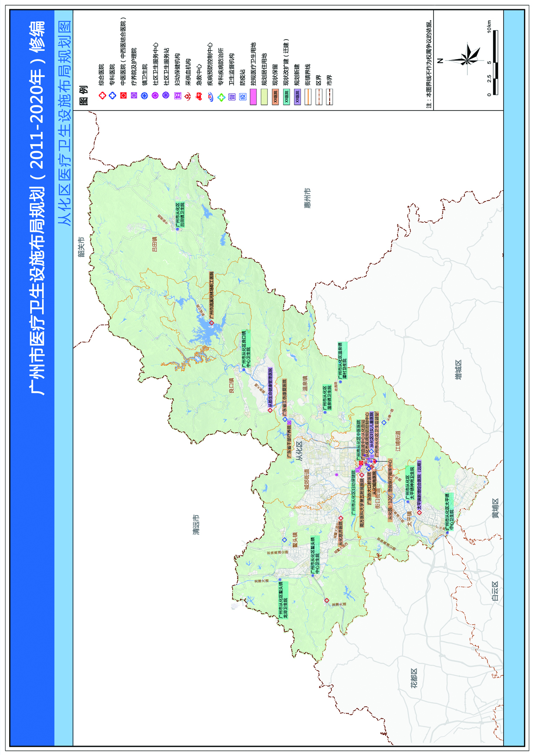
Task: Click the 妇幼保健机构 legend icon
Action: pos(177,95)
